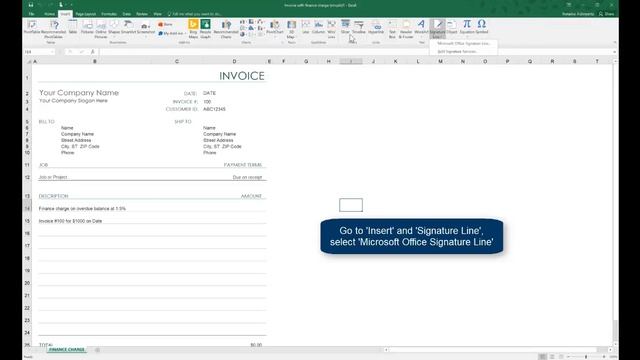Switch to the Review tab
The width and height of the screenshot is (640, 360).
142,14
